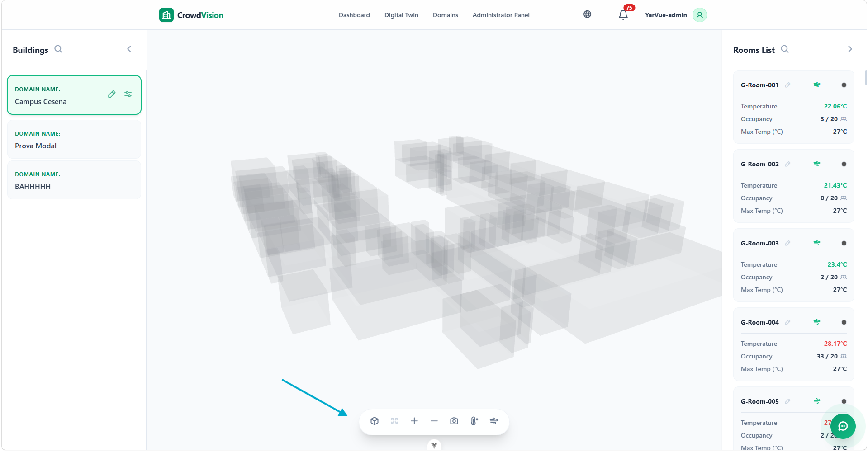
Task: Click G-Room-002 green airflow icon
Action: [x=817, y=164]
